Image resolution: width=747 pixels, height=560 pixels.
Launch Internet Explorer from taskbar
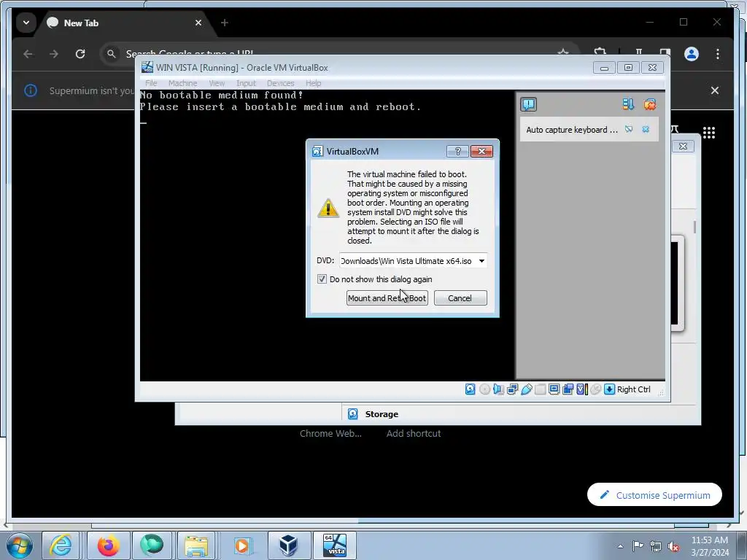pos(61,545)
